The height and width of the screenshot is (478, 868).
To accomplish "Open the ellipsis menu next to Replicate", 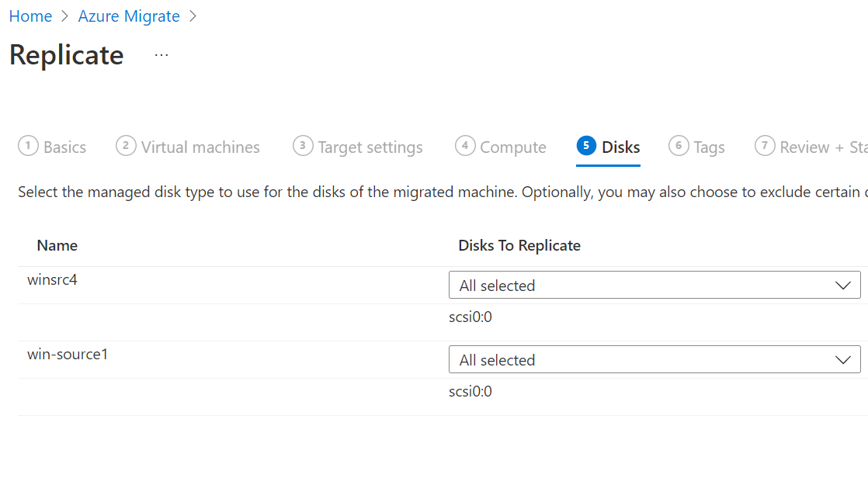I will pos(161,55).
